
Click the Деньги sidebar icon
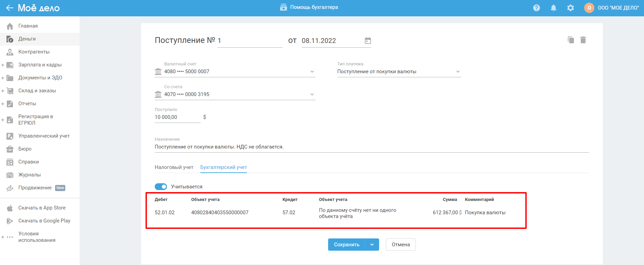tap(10, 39)
